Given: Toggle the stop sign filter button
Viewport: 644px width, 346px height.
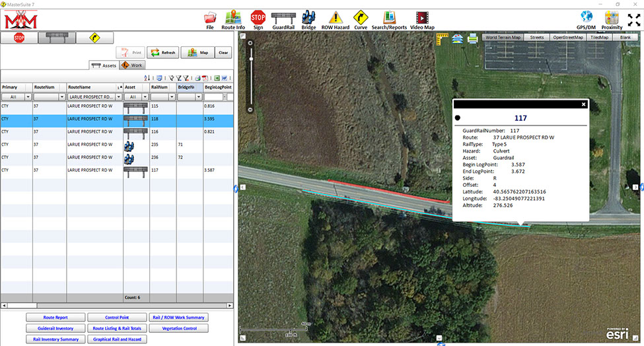Looking at the screenshot, I should pyautogui.click(x=19, y=38).
